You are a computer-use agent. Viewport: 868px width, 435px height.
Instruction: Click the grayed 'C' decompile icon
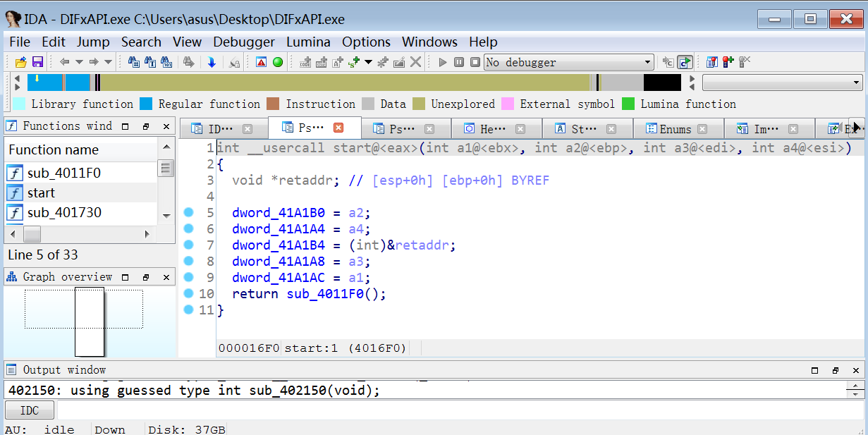click(x=668, y=62)
